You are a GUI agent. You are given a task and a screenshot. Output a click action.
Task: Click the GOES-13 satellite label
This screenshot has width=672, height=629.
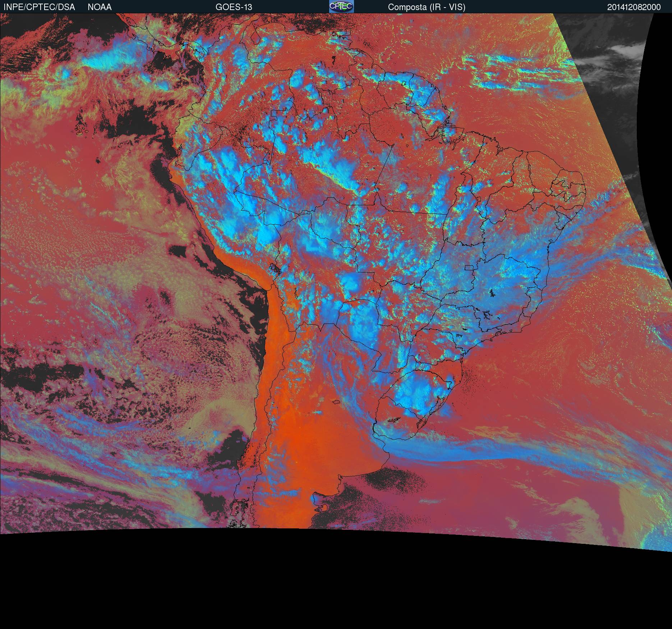coord(234,7)
